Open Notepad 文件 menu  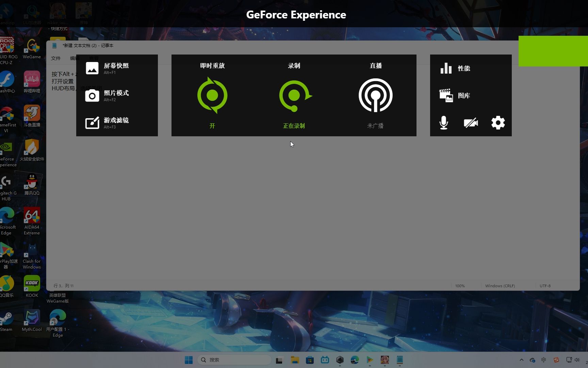56,58
